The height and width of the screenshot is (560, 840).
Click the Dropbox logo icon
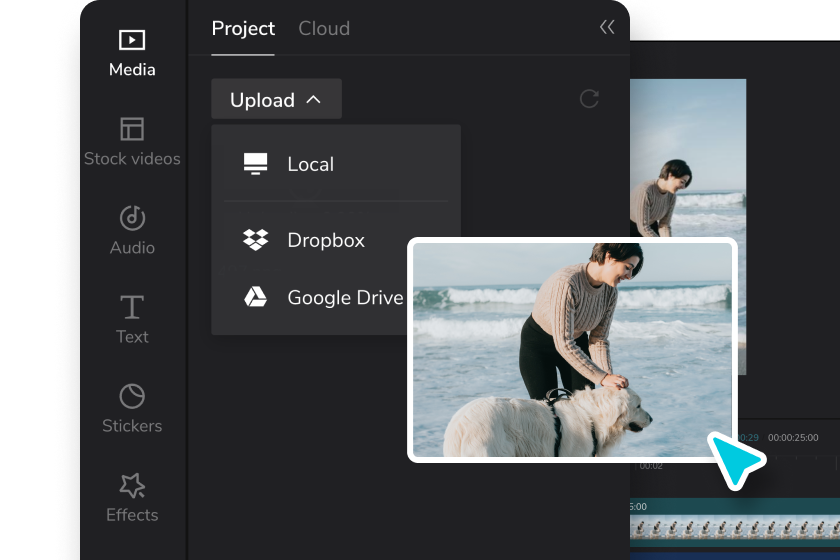pos(256,240)
